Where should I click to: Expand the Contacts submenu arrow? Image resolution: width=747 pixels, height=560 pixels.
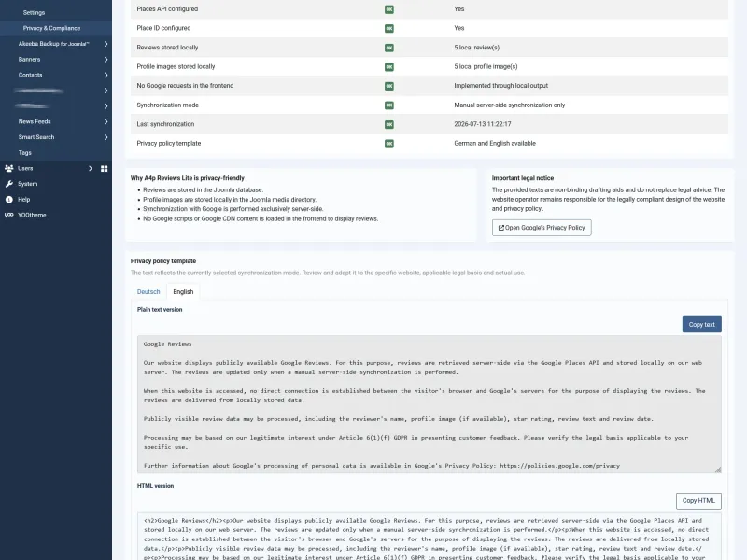click(106, 75)
